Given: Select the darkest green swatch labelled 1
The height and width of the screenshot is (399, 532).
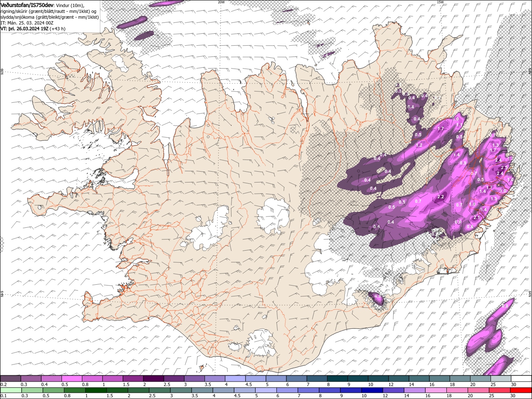Looking at the screenshot, I should [96, 390].
